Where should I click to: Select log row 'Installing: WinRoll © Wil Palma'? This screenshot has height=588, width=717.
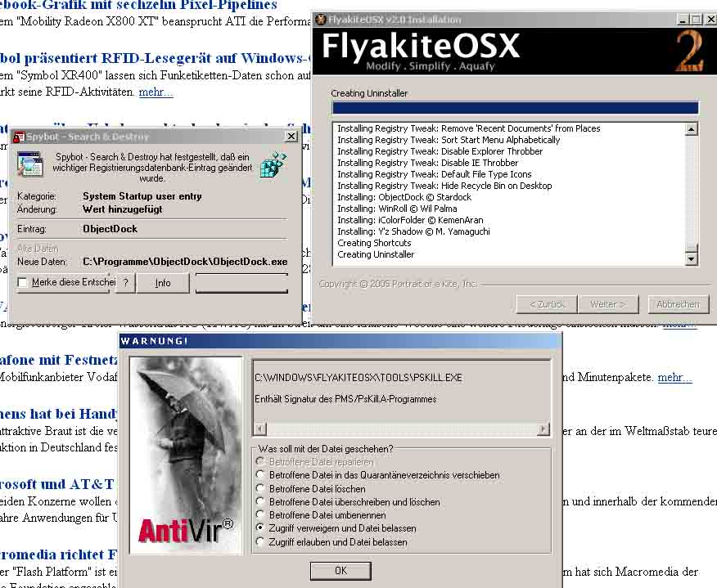pos(397,209)
